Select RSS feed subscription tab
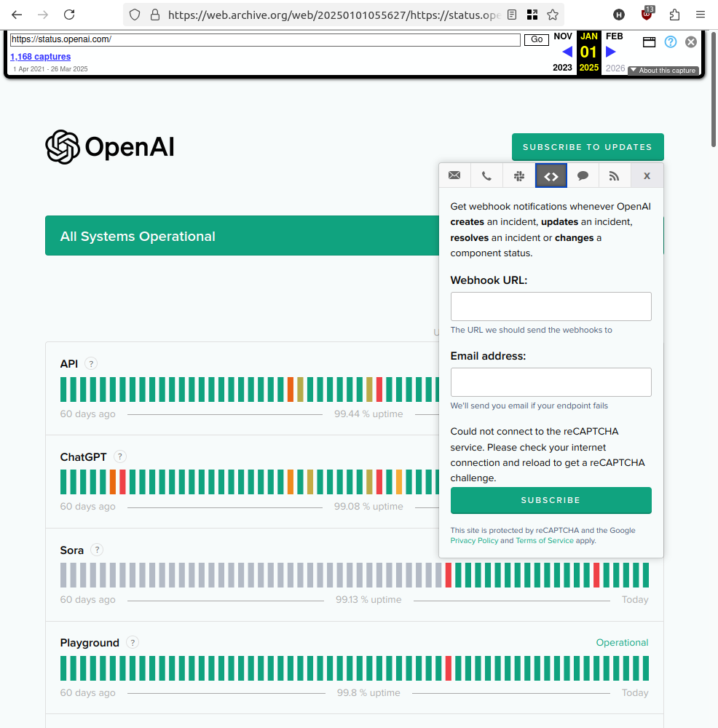The image size is (718, 728). (x=615, y=175)
